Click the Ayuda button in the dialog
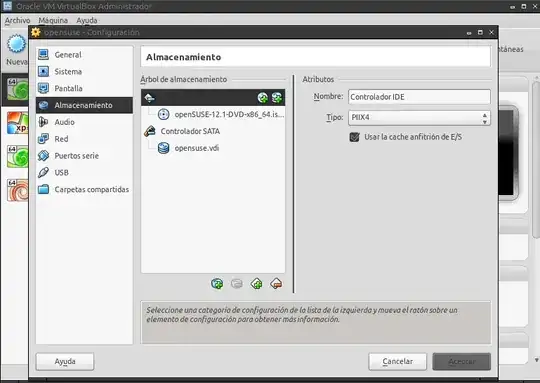Image resolution: width=540 pixels, height=383 pixels. click(65, 362)
